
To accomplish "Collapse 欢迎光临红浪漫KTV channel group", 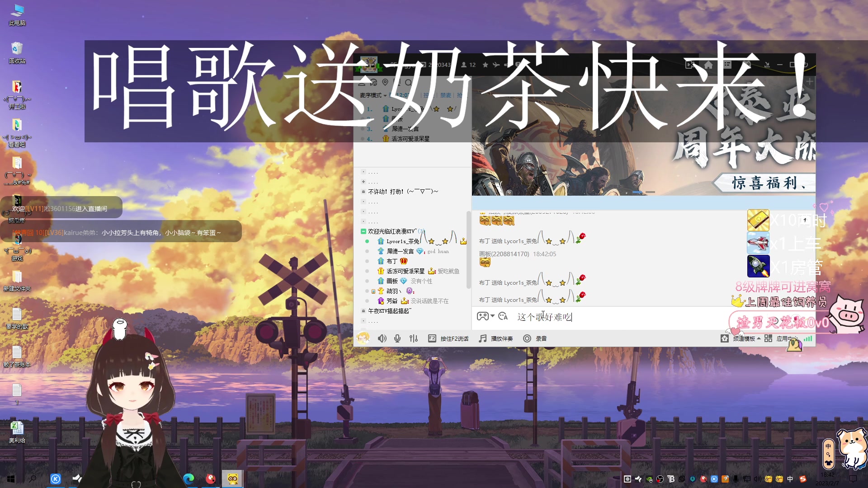I will (x=363, y=231).
